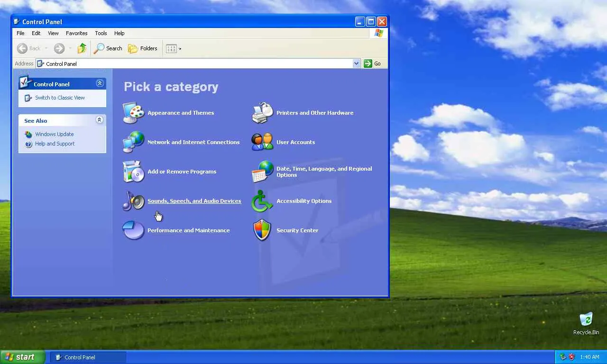Open the Accessibility Options wheelchair icon
This screenshot has height=364, width=607.
[x=263, y=201]
